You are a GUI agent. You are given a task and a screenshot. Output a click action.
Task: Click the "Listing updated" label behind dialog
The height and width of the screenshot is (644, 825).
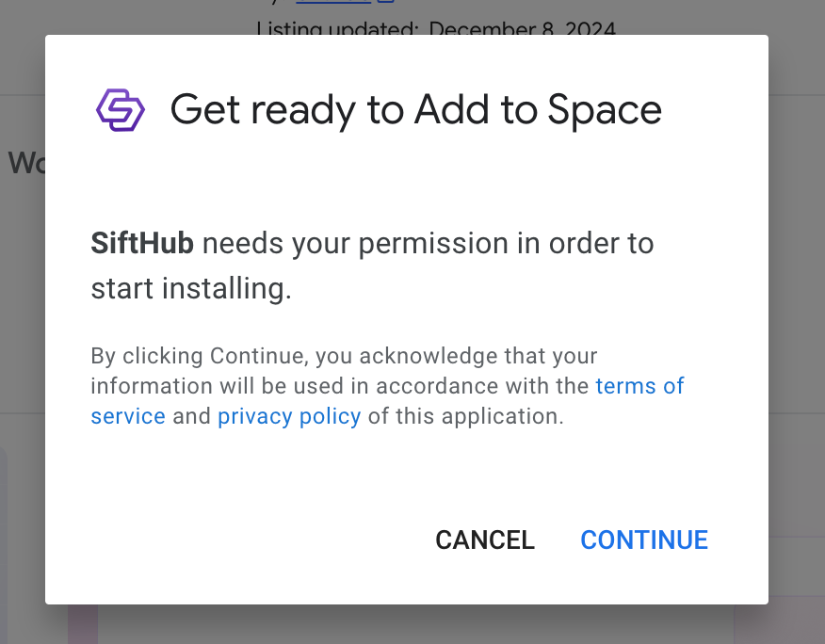(x=337, y=29)
